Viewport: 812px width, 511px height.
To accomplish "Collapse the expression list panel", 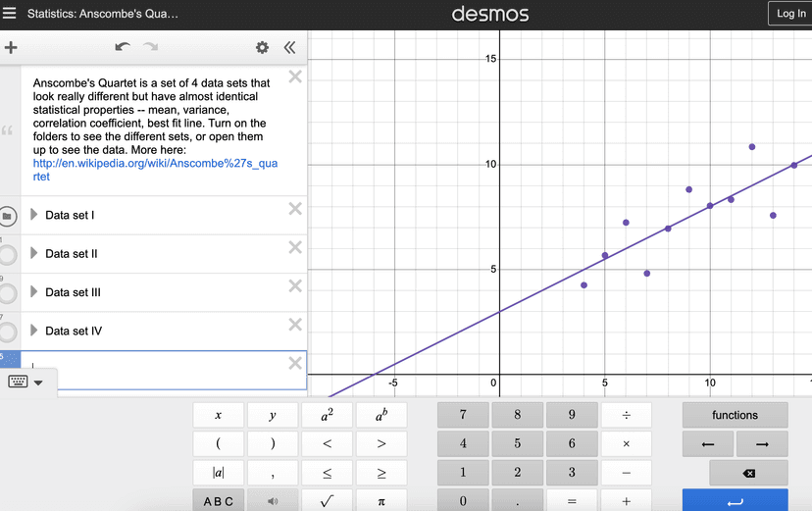I will click(289, 48).
